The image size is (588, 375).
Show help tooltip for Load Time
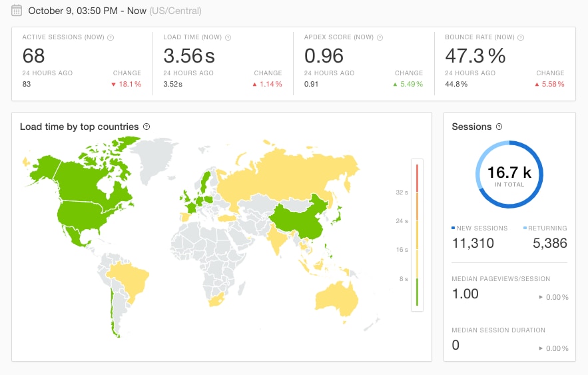[x=228, y=37]
